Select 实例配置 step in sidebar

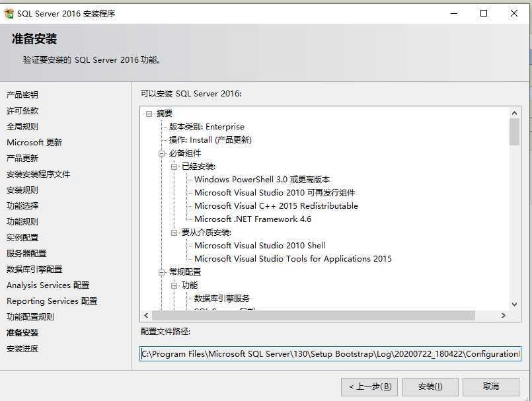[x=22, y=237]
